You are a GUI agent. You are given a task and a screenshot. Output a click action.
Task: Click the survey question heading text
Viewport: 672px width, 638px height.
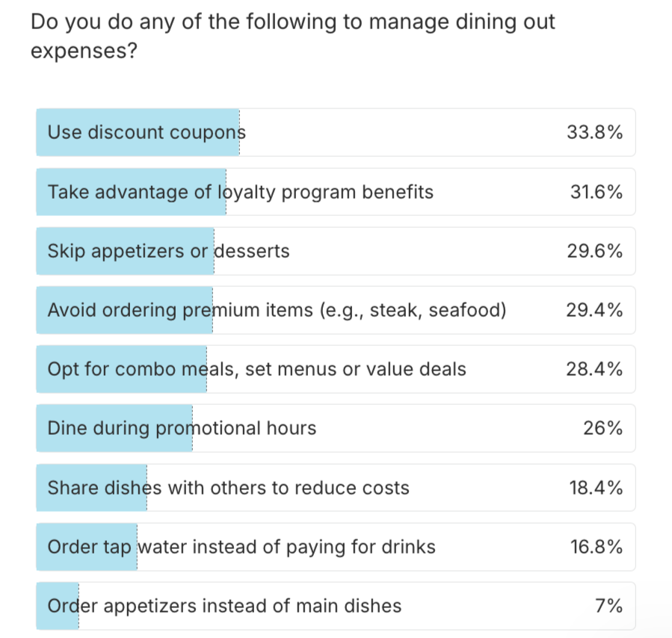click(292, 22)
